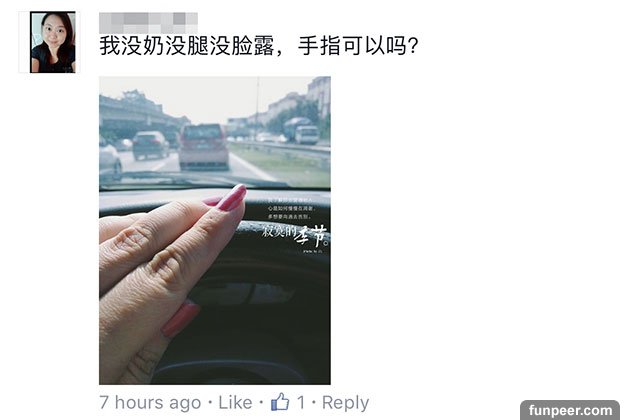Click the dark car in the left lane
640x420 pixels.
click(150, 145)
